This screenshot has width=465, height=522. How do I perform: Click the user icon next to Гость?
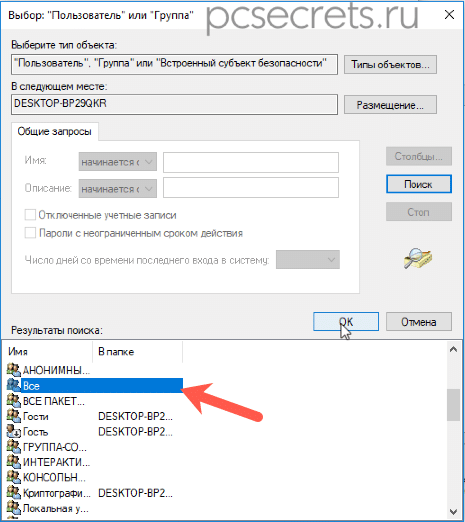(14, 431)
